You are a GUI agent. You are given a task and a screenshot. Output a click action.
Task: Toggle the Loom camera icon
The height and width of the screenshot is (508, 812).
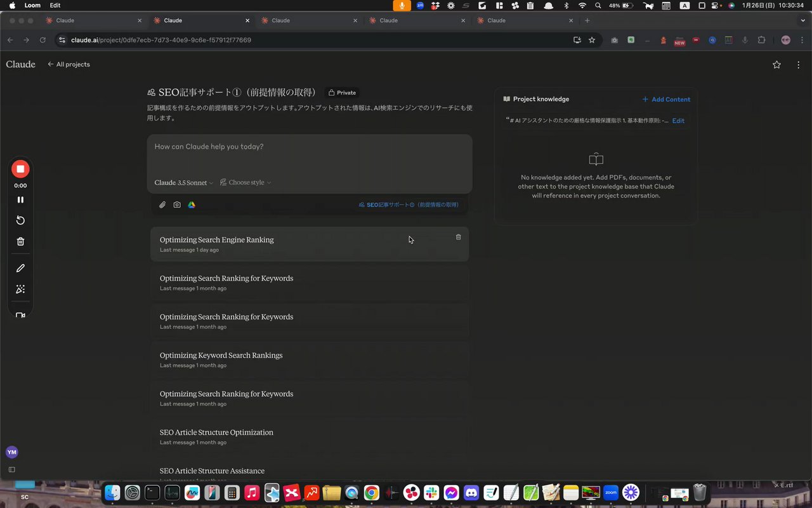click(x=20, y=315)
